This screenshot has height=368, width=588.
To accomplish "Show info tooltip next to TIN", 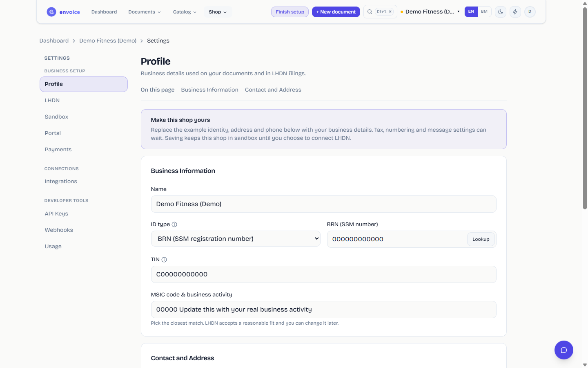I will point(164,260).
